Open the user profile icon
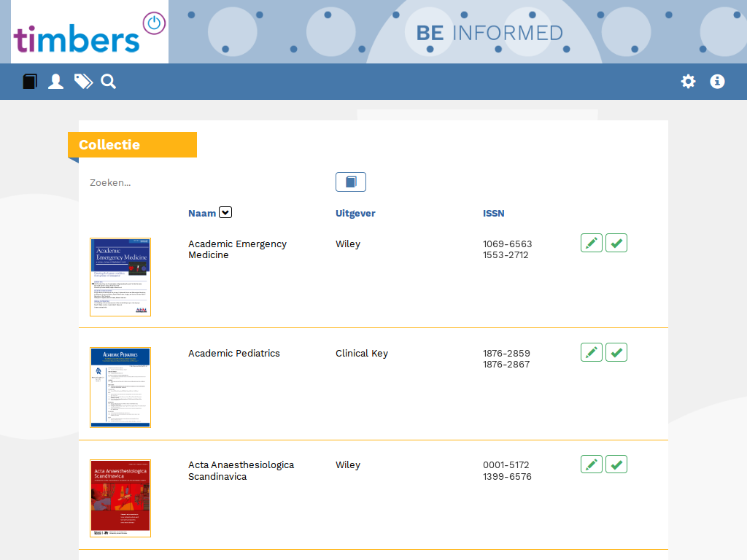This screenshot has height=560, width=747. 55,82
